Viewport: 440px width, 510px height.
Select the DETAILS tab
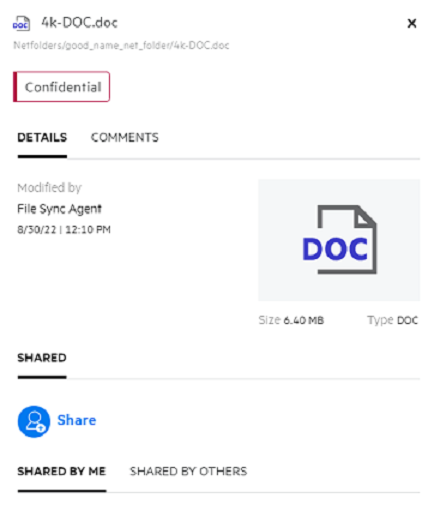tap(42, 138)
